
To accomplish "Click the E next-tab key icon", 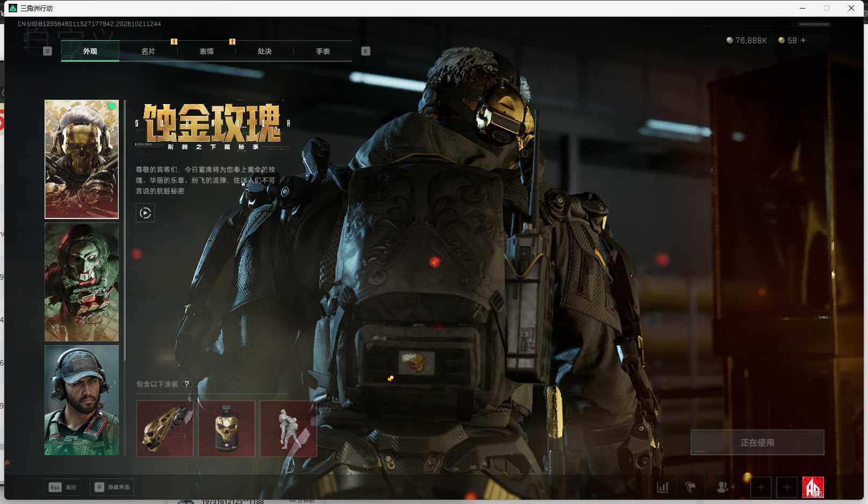I will coord(366,51).
